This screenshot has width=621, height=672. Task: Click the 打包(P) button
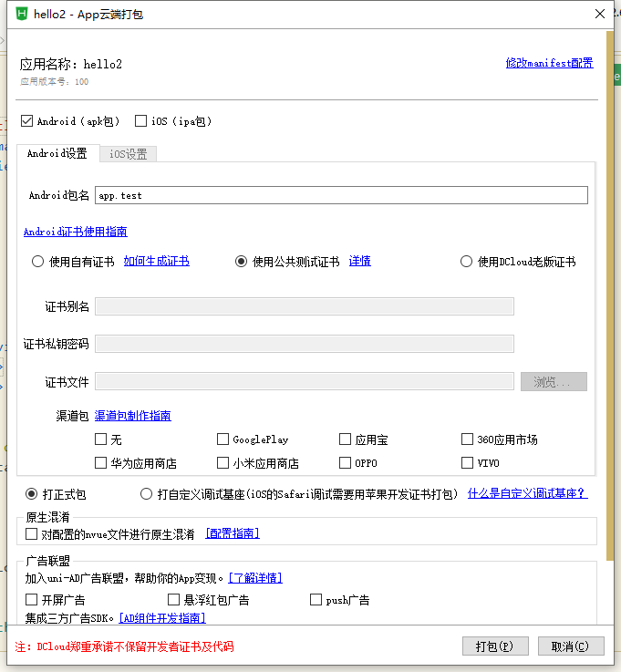[x=495, y=646]
